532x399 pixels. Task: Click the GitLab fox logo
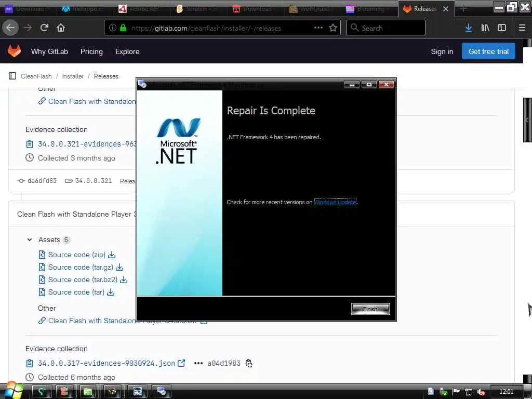coord(14,51)
